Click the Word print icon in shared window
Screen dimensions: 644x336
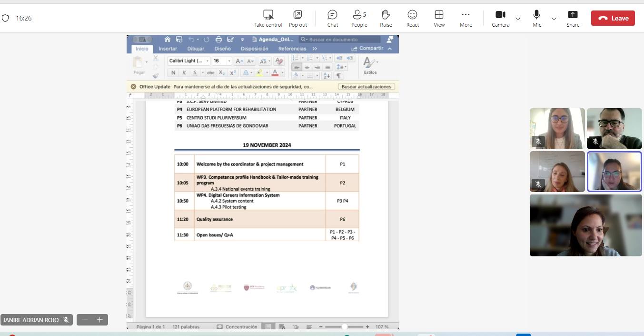[x=218, y=40]
